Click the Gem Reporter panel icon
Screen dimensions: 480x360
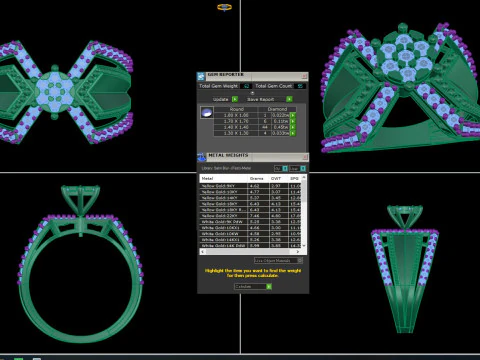[x=201, y=76]
